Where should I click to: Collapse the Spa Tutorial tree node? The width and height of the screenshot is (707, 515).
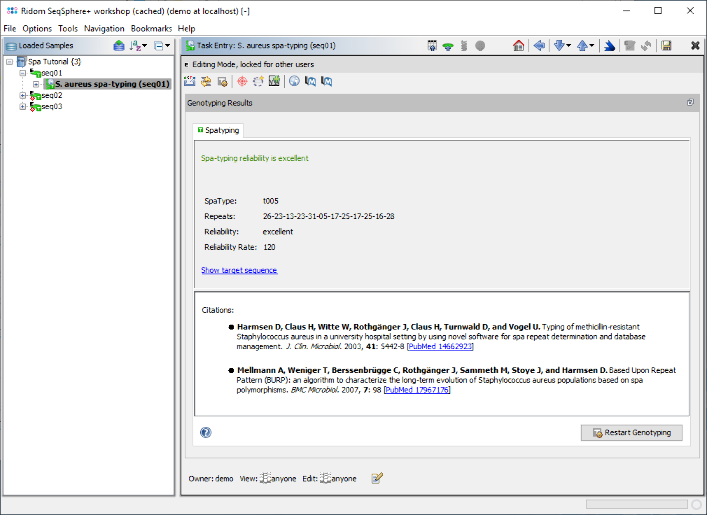point(9,62)
